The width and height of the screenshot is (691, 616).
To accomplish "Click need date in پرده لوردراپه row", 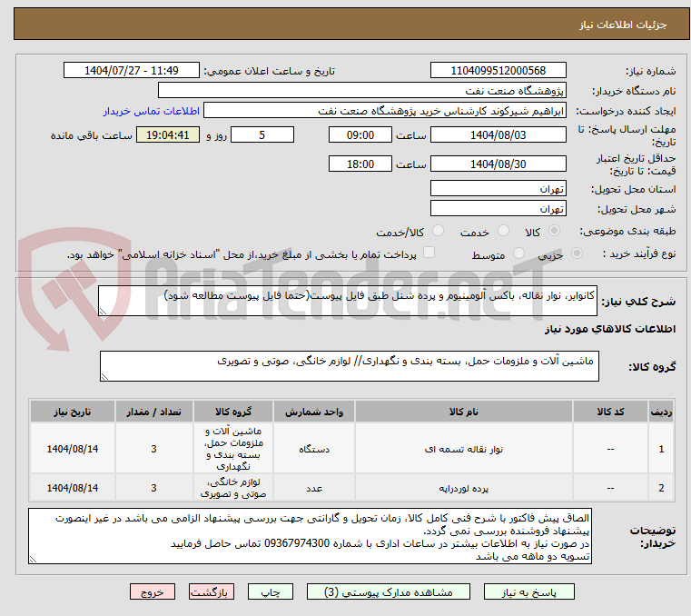I will click(73, 488).
